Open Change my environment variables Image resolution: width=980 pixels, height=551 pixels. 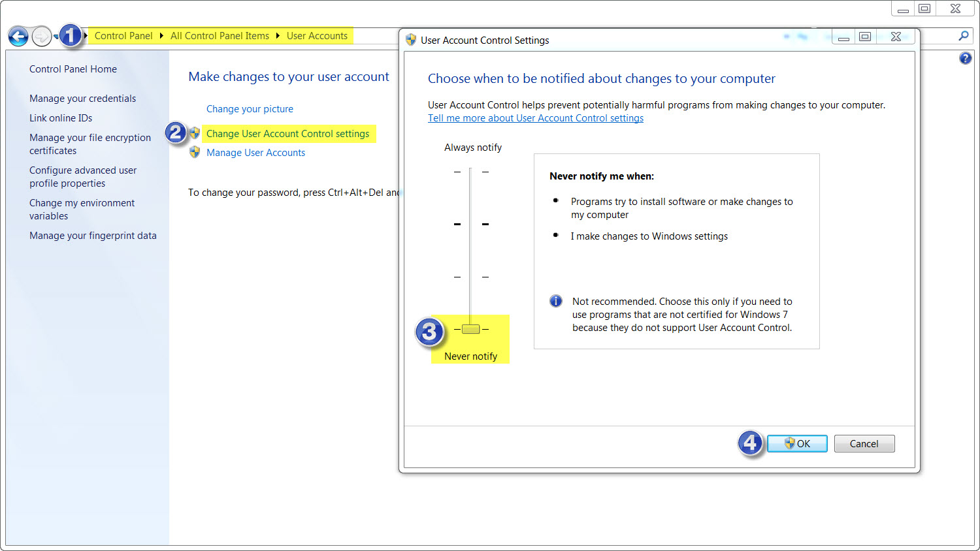tap(82, 210)
